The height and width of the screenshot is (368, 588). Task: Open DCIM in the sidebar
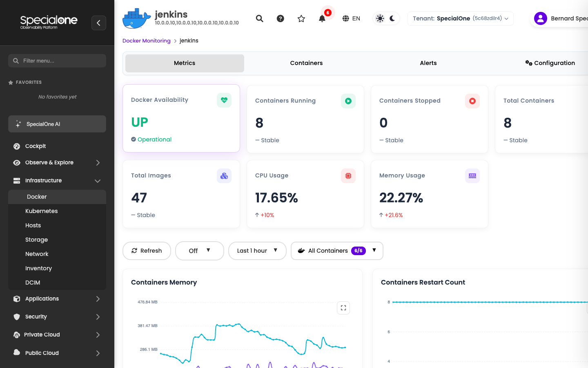(57, 283)
